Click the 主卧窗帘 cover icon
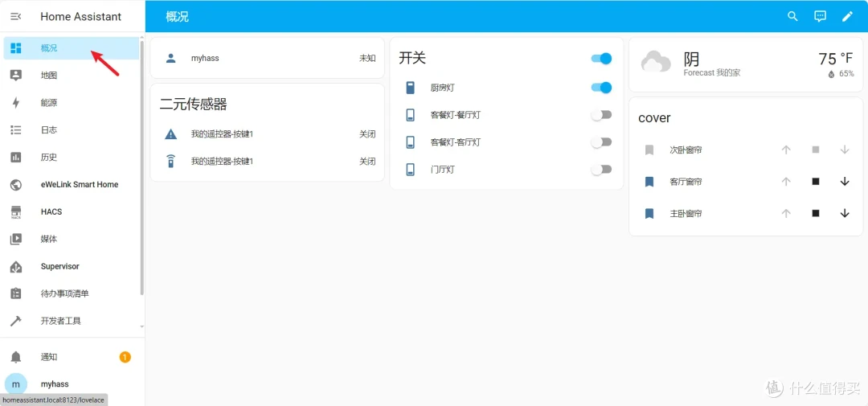This screenshot has width=868, height=406. pyautogui.click(x=649, y=213)
